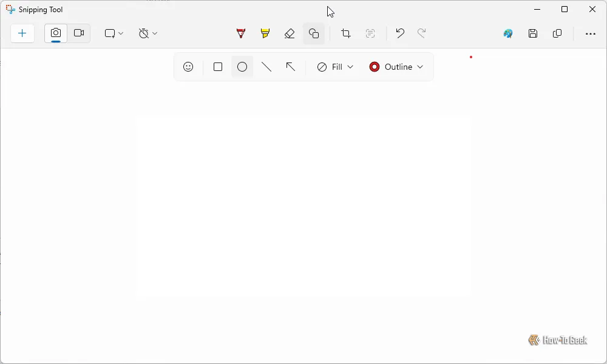Select the ellipse shape
The image size is (607, 364).
tap(242, 67)
